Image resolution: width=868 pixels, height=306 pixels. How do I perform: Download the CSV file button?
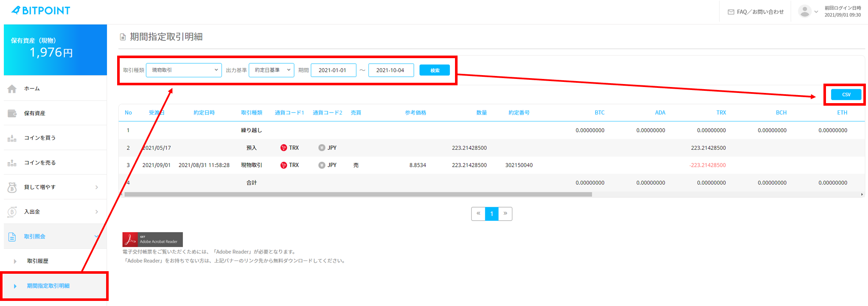846,95
